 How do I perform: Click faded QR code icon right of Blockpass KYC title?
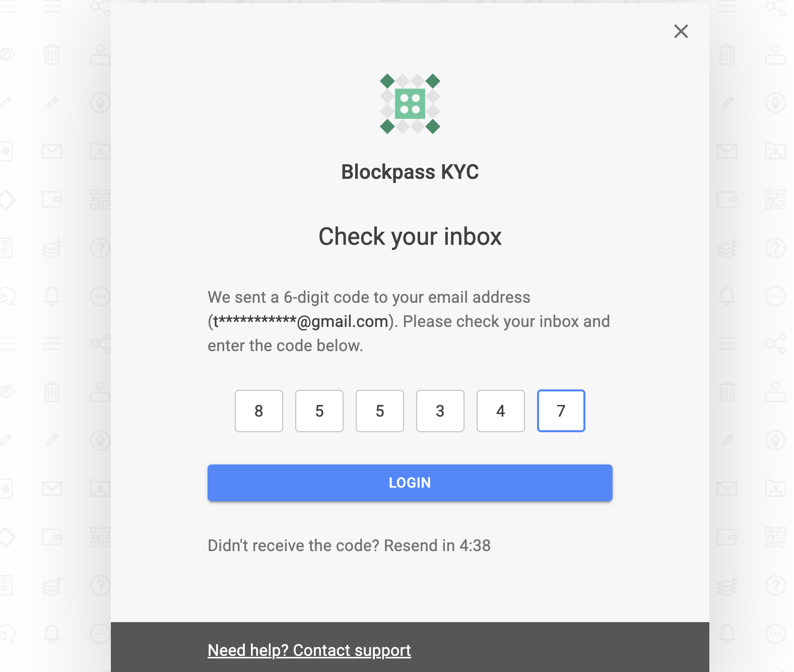tap(775, 199)
